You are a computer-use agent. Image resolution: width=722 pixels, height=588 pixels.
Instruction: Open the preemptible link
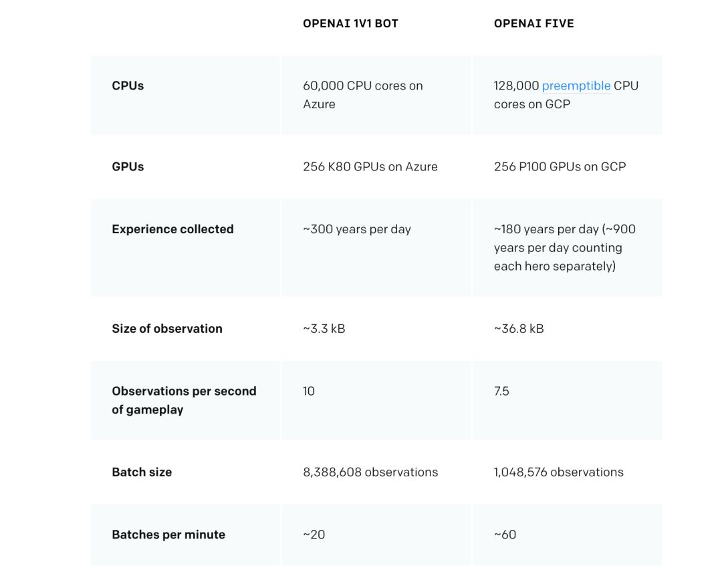coord(576,86)
